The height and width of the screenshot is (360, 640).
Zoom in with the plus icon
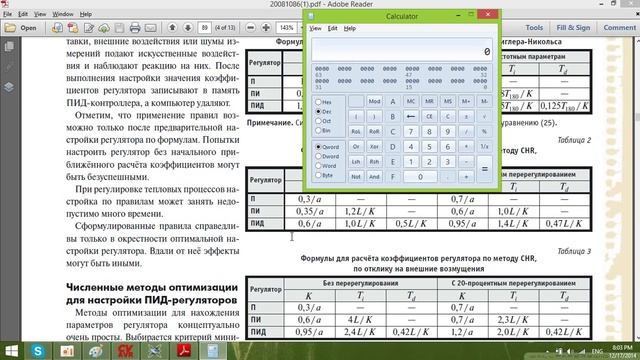266,28
